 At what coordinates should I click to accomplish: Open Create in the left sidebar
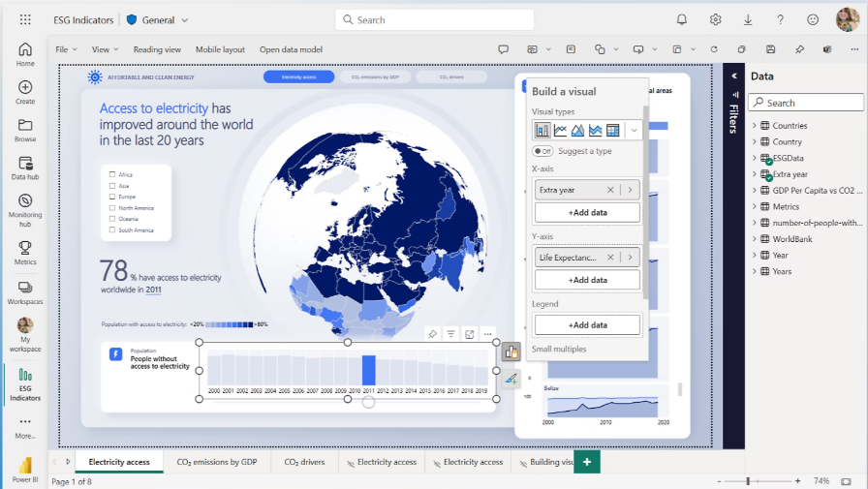[x=25, y=92]
